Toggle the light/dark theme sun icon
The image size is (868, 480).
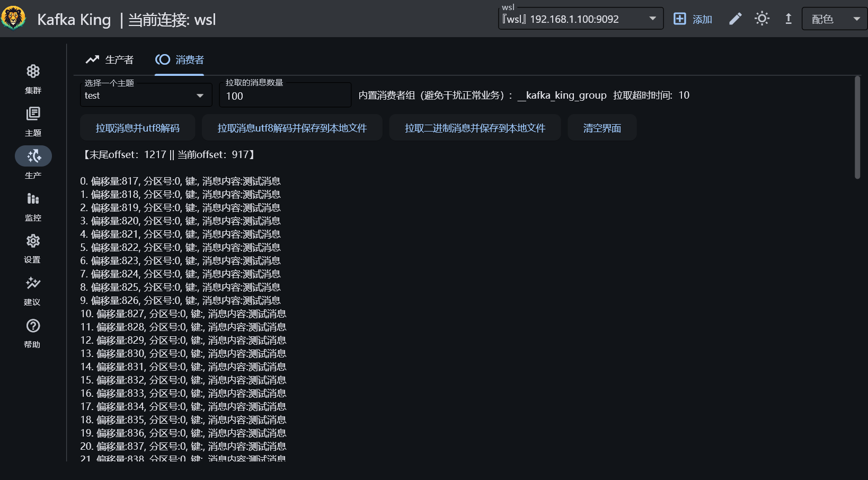[762, 19]
